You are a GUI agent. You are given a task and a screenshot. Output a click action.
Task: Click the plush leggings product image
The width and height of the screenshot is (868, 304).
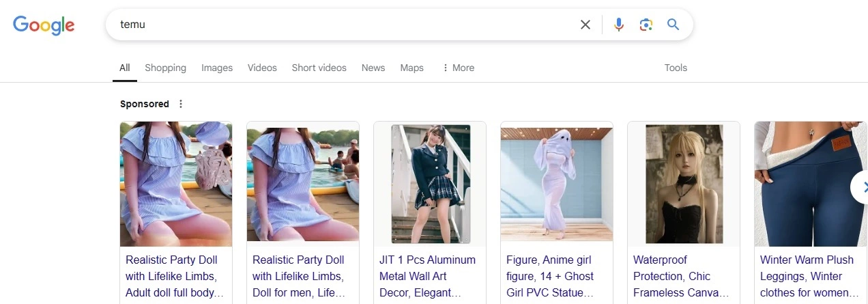tap(811, 184)
